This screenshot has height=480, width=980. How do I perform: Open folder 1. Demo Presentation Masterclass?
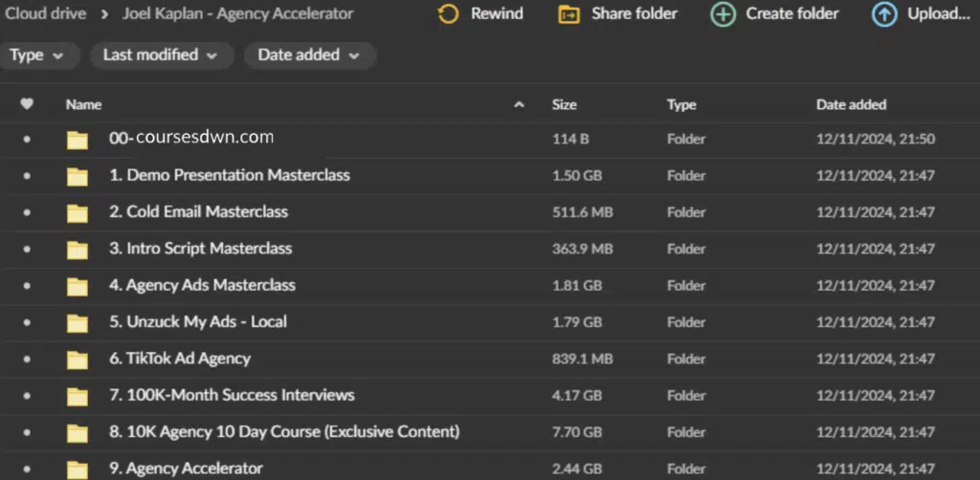(230, 175)
